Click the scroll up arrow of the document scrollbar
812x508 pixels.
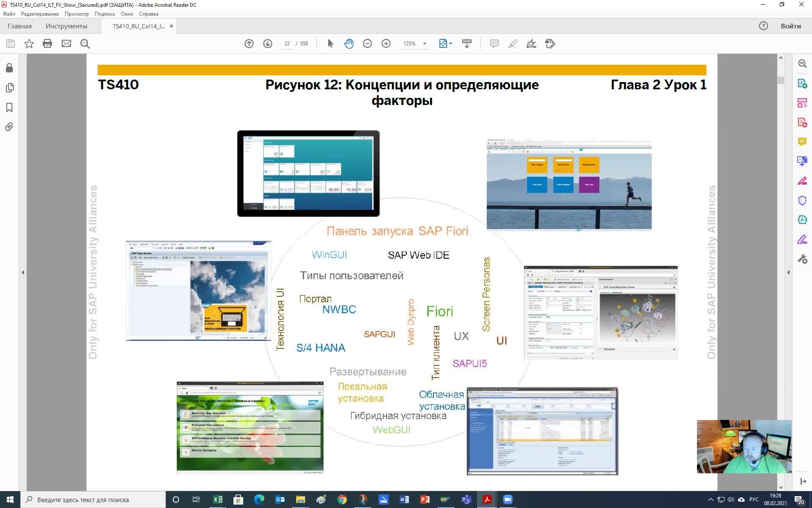(781, 58)
